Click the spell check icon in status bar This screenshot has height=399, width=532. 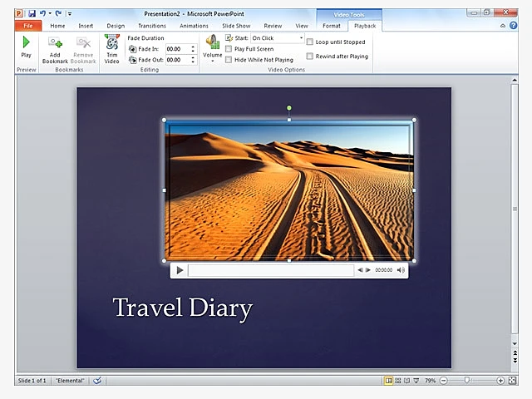click(x=97, y=380)
